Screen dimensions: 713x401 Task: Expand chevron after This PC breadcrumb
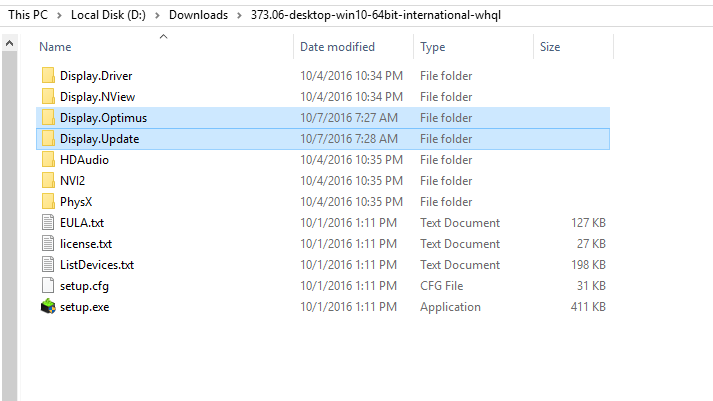[x=59, y=15]
